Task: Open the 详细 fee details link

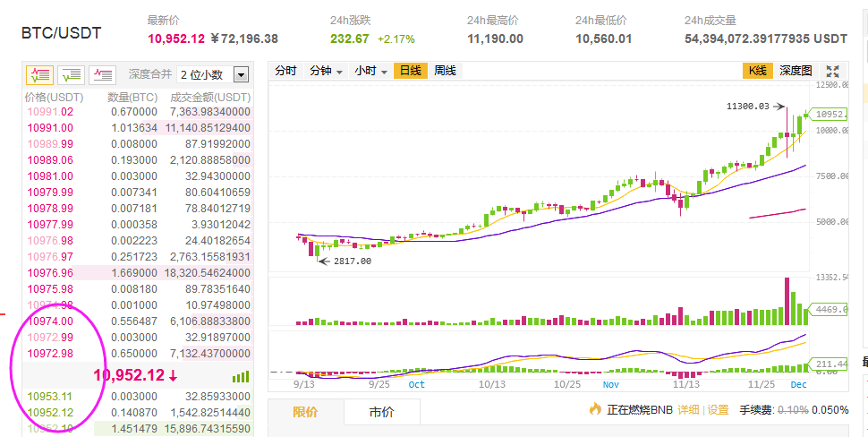Action: (x=688, y=410)
